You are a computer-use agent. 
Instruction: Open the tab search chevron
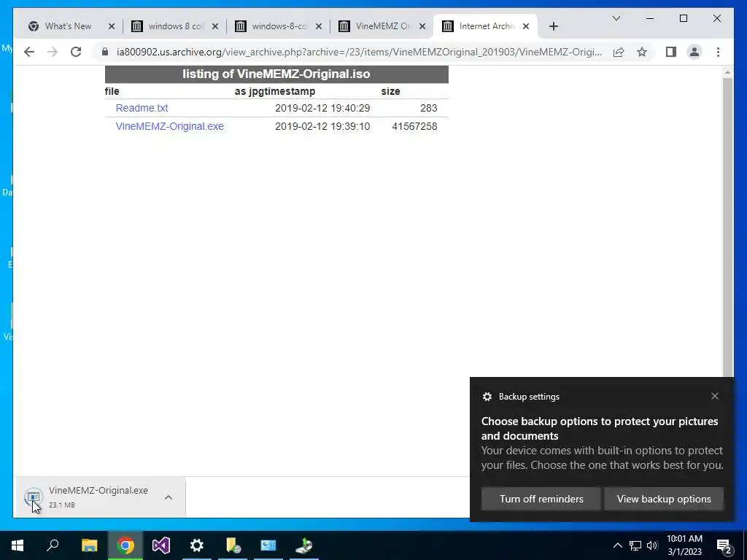[616, 18]
